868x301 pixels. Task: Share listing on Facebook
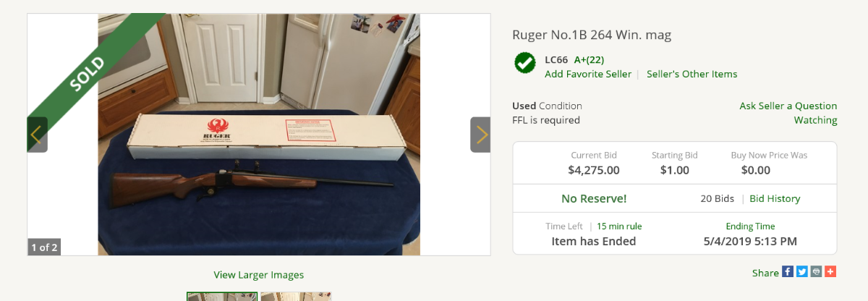[788, 272]
